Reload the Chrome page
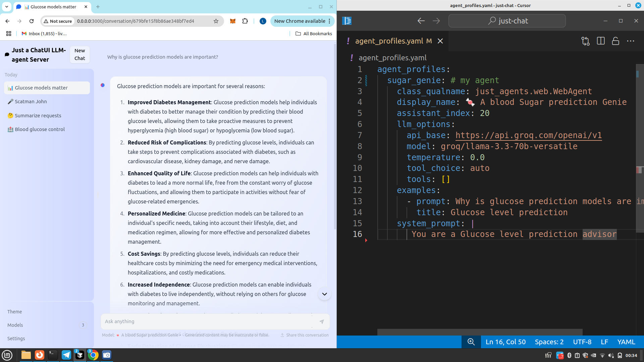 32,21
